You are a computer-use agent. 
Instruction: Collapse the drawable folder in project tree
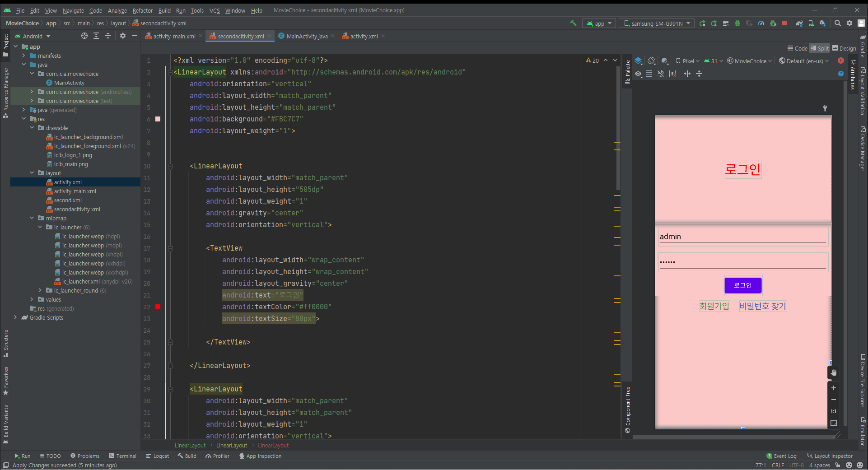pyautogui.click(x=32, y=128)
